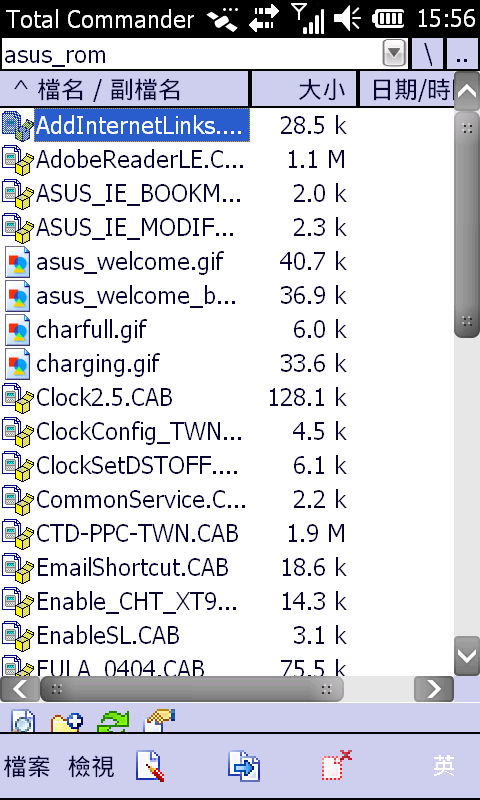
Task: Click the signal strength antenna icon
Action: pos(308,18)
